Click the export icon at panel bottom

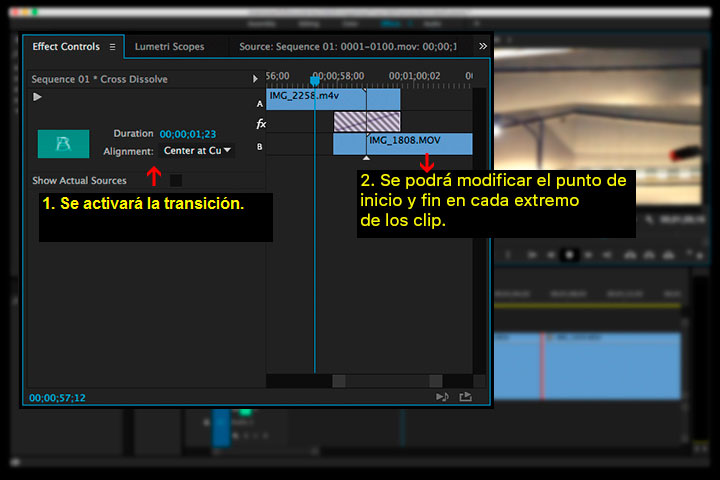tap(466, 396)
